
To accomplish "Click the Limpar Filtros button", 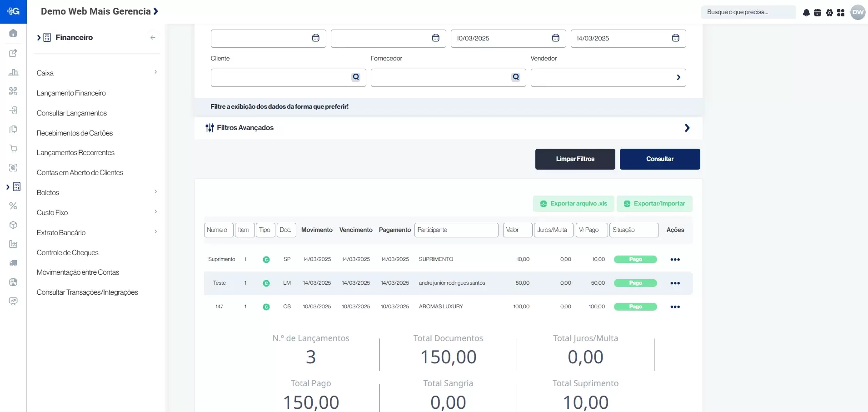I will click(575, 159).
